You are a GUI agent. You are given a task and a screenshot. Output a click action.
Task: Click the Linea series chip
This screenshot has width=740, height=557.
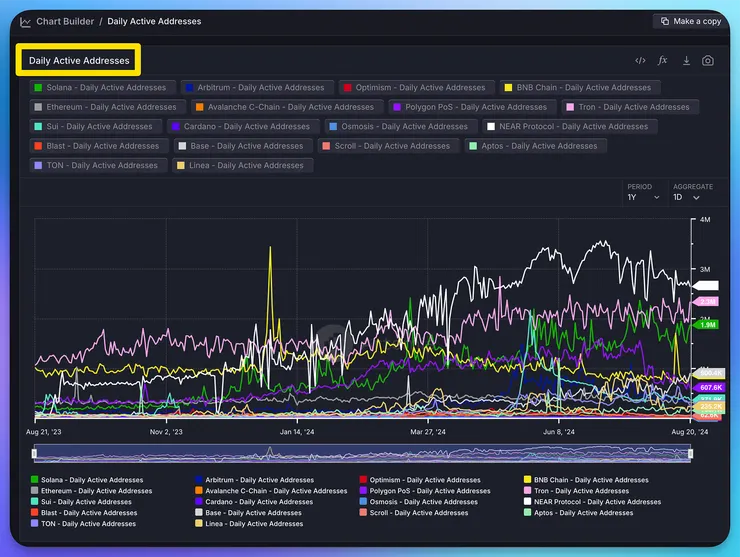pos(243,165)
